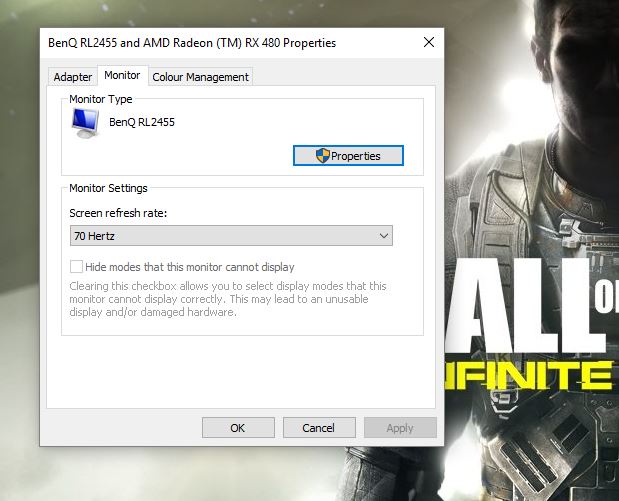The width and height of the screenshot is (619, 501).
Task: Select the Monitor tab
Action: pos(122,75)
